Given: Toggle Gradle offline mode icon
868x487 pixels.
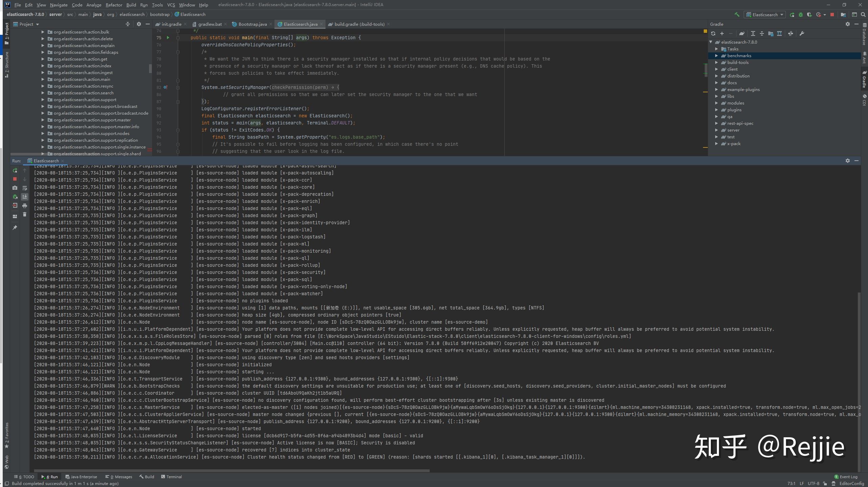Looking at the screenshot, I should (x=790, y=33).
